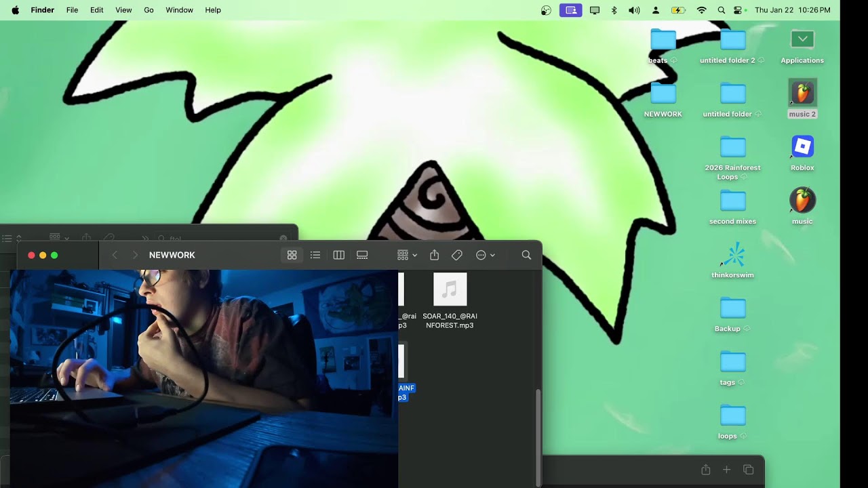Image resolution: width=868 pixels, height=488 pixels.
Task: Open the Finder menu
Action: click(42, 10)
